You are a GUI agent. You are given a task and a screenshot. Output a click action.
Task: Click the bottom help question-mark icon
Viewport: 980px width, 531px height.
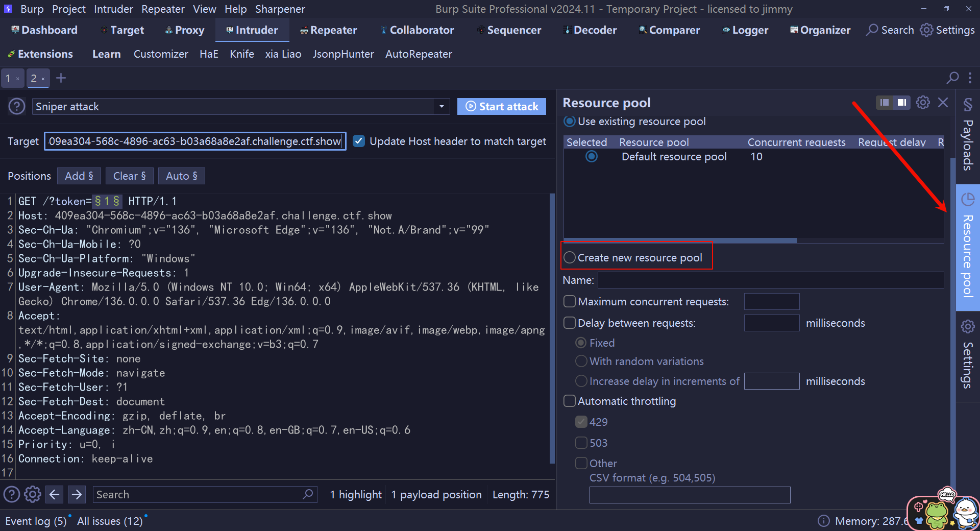[x=12, y=494]
